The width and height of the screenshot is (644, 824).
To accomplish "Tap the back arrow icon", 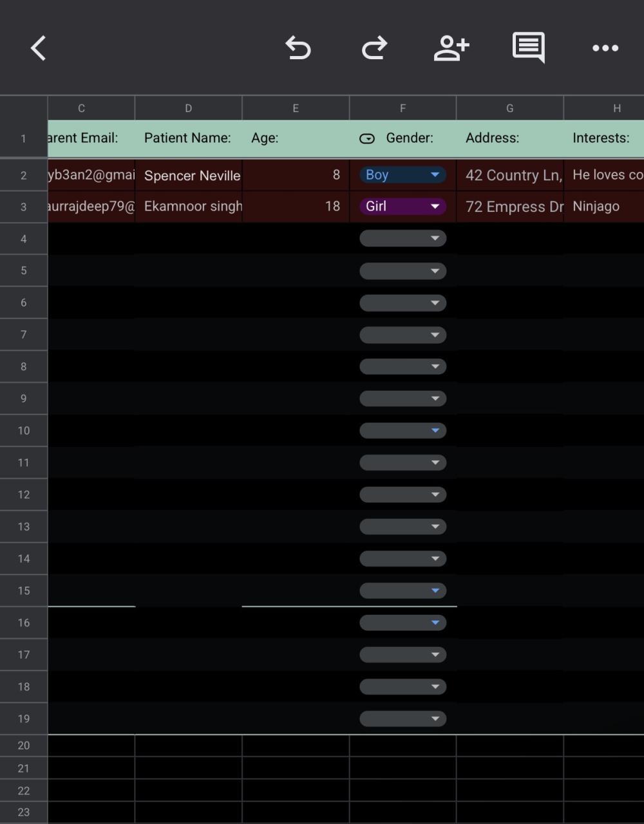I will tap(39, 48).
